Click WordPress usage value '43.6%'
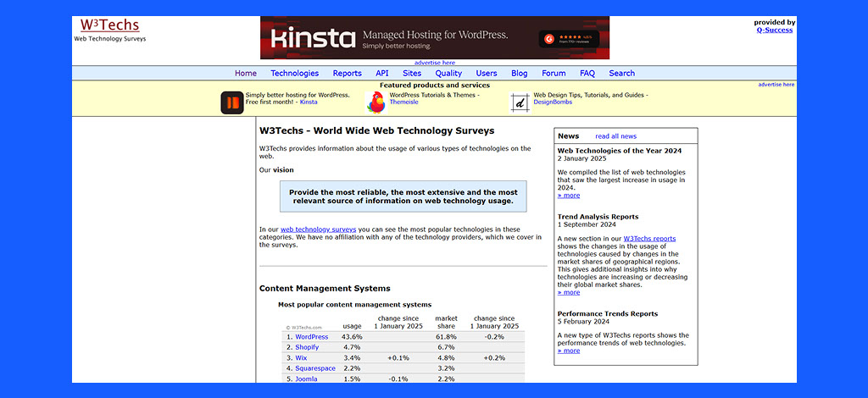Screen dimensions: 868x398 point(352,337)
